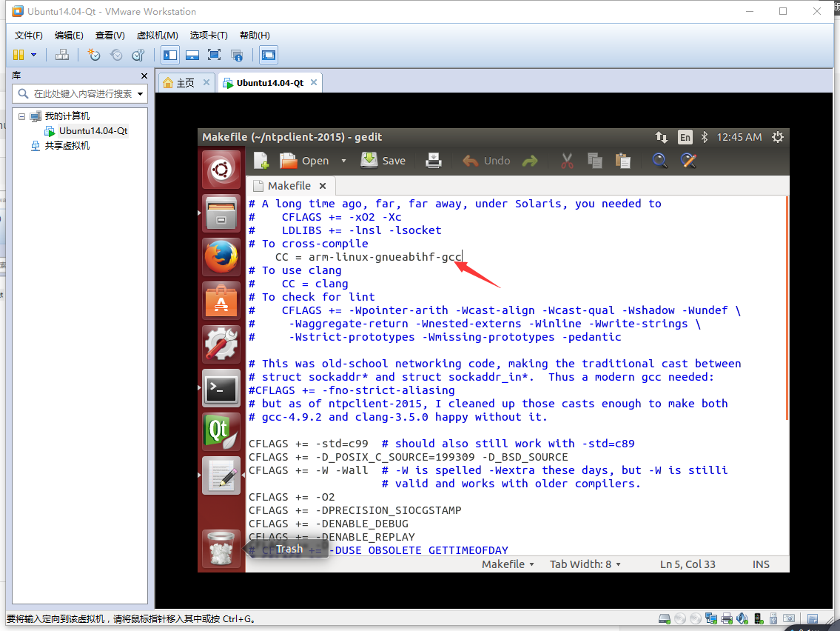
Task: Revert to the previous snapshot
Action: [115, 55]
